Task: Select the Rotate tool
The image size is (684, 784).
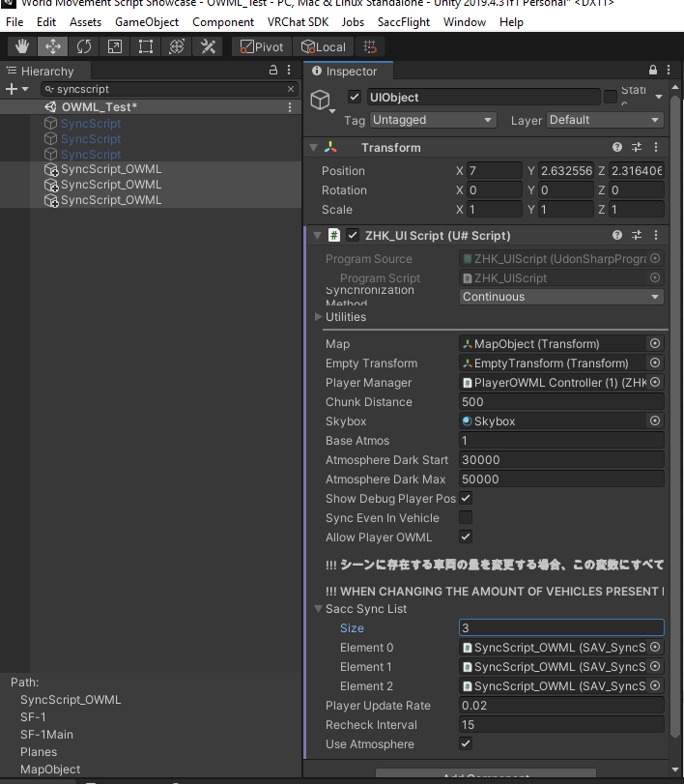Action: 83,47
